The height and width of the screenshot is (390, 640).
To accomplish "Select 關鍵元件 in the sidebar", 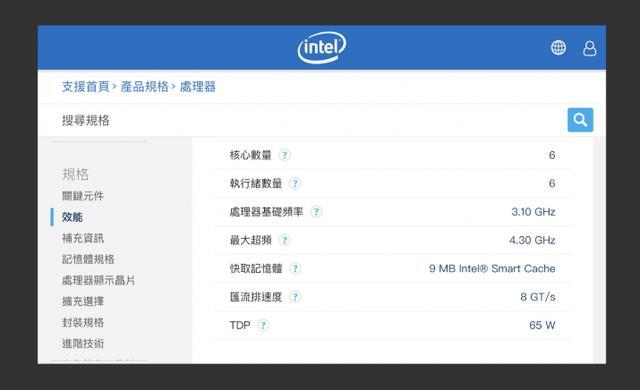I will tap(83, 196).
